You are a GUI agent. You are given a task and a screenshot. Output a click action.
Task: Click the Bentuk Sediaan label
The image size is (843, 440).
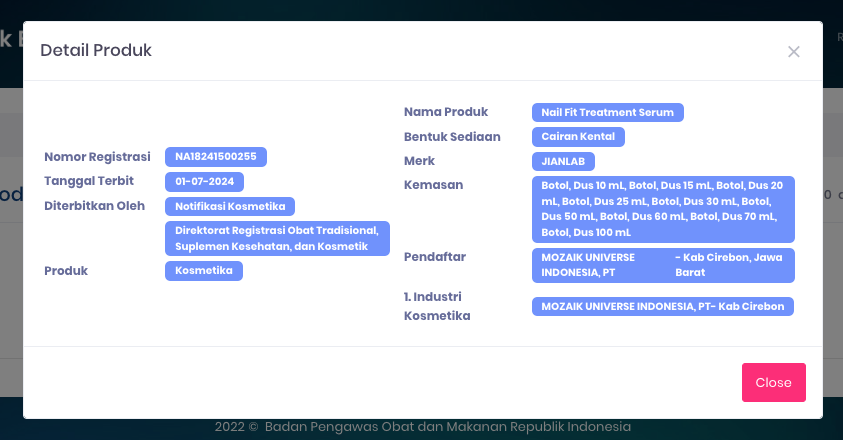click(x=452, y=136)
